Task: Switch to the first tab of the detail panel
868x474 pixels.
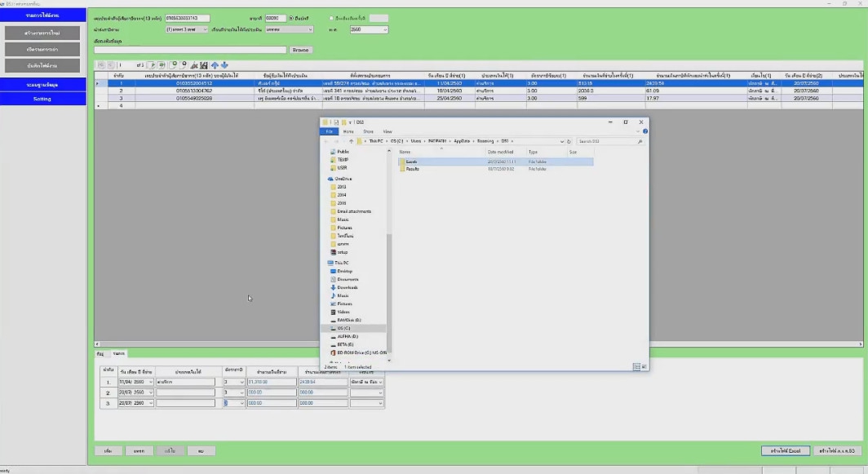Action: pos(100,353)
